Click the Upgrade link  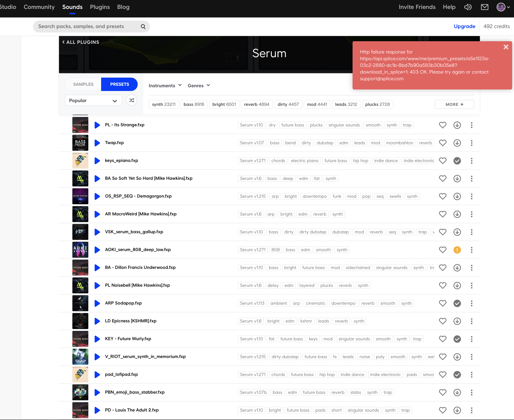464,26
